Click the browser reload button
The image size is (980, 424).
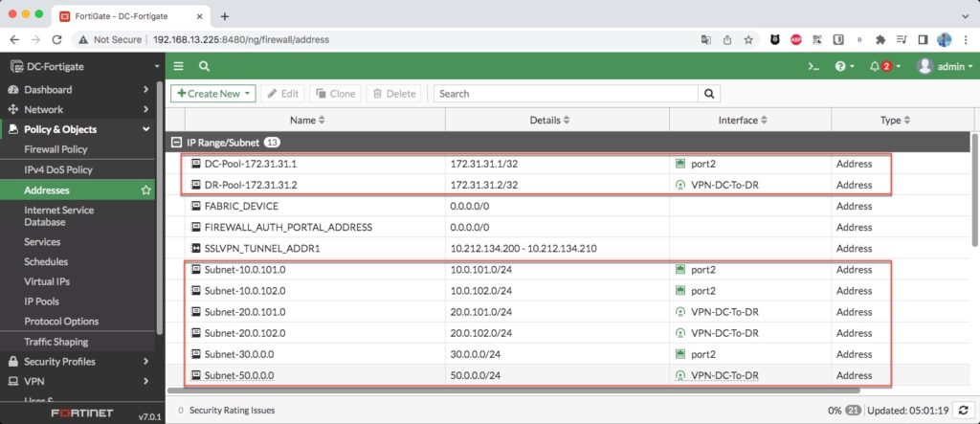click(x=56, y=39)
